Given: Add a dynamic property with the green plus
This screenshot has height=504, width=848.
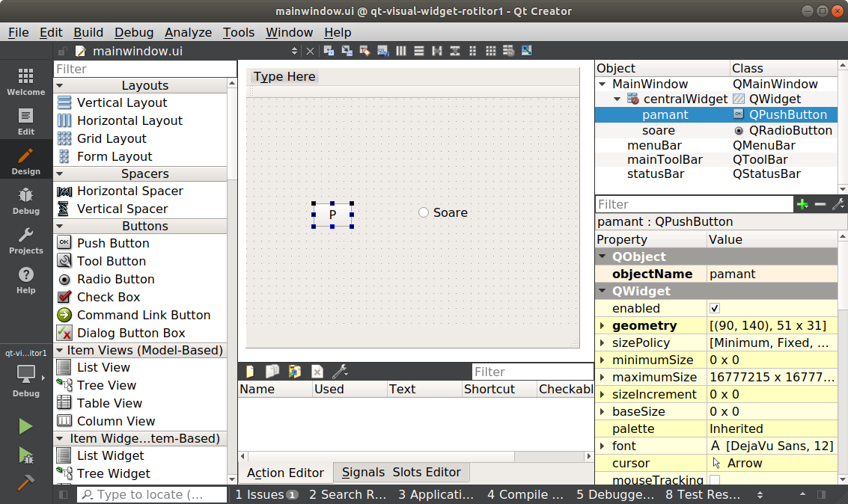Looking at the screenshot, I should pos(802,203).
